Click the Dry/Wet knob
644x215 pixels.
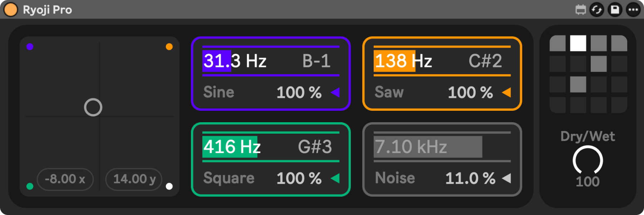pos(588,160)
